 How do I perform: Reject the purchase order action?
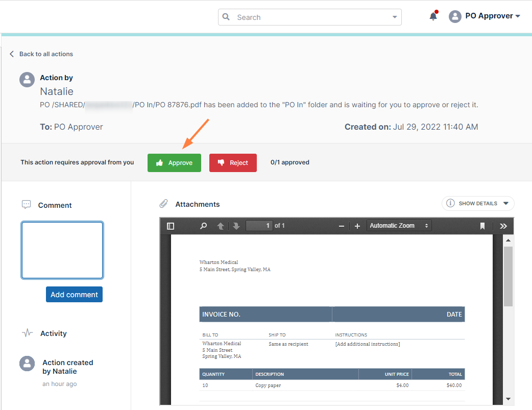[233, 163]
